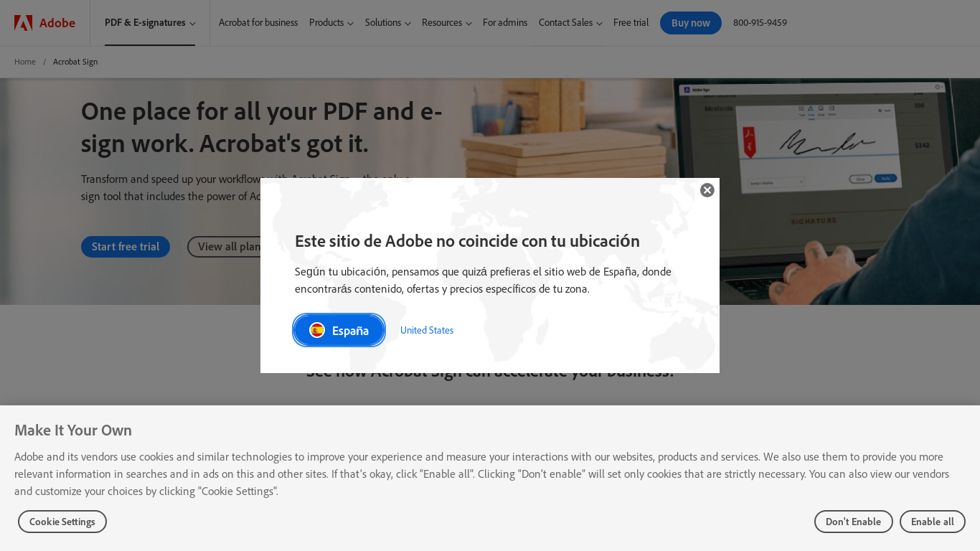The width and height of the screenshot is (980, 551).
Task: Click the 'Make It Your Own' heading
Action: coord(73,430)
